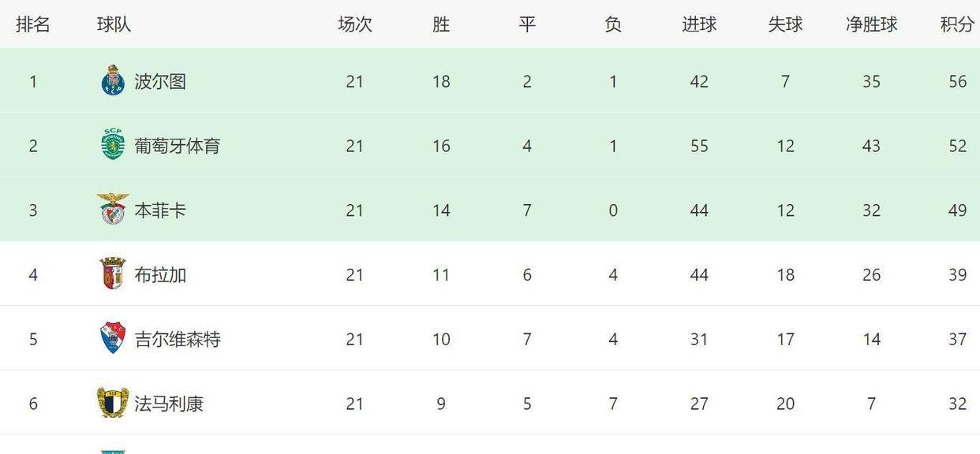The height and width of the screenshot is (454, 980).
Task: Click the 场次 column header
Action: 355,24
